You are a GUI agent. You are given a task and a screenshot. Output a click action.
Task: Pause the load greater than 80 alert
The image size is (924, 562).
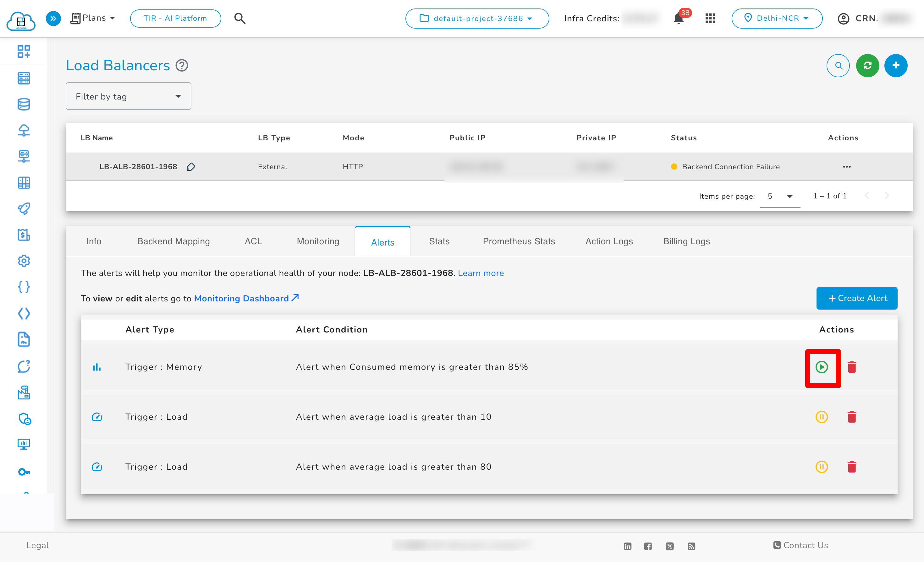coord(821,467)
